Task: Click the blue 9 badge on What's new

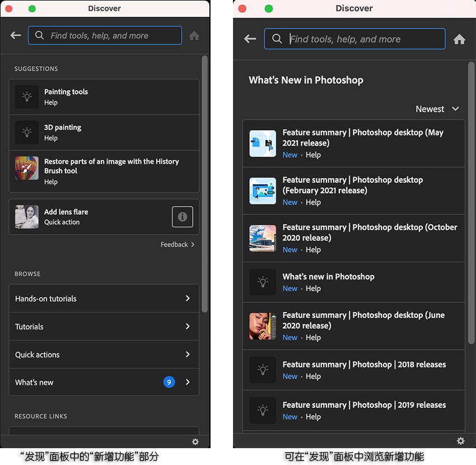Action: 169,382
